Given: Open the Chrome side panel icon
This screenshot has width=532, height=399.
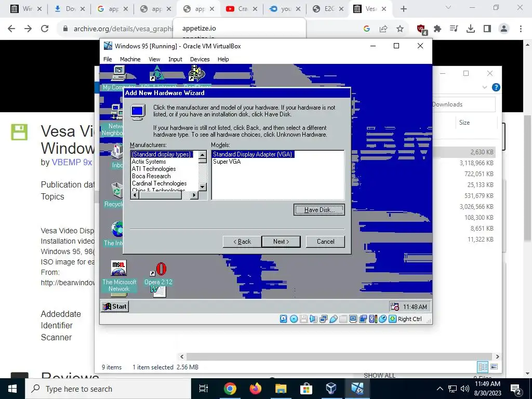Looking at the screenshot, I should point(487,29).
